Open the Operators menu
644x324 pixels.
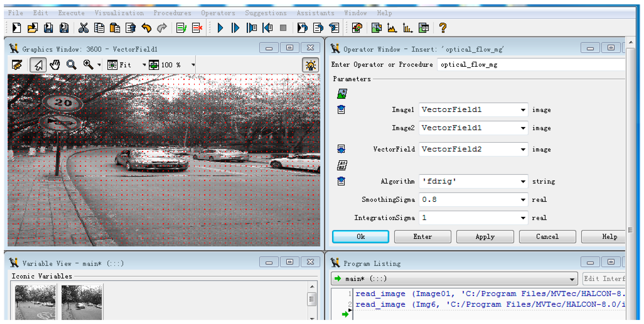[x=218, y=13]
